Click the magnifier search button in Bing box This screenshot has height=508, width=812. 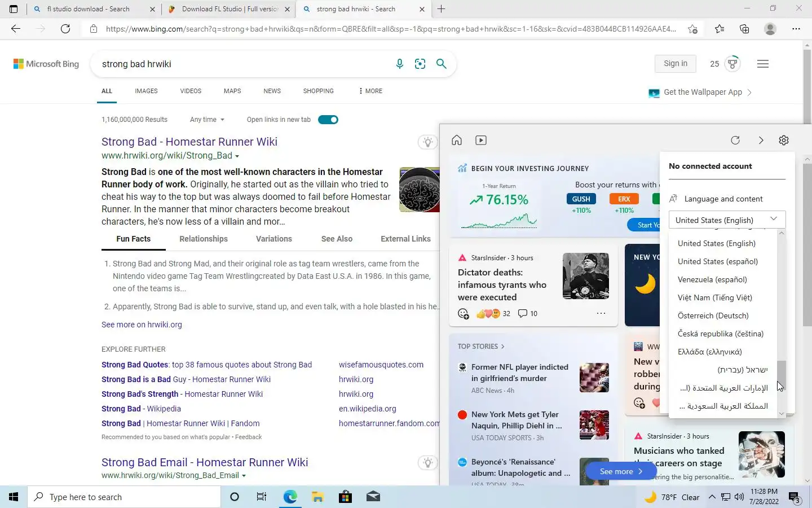click(x=442, y=64)
